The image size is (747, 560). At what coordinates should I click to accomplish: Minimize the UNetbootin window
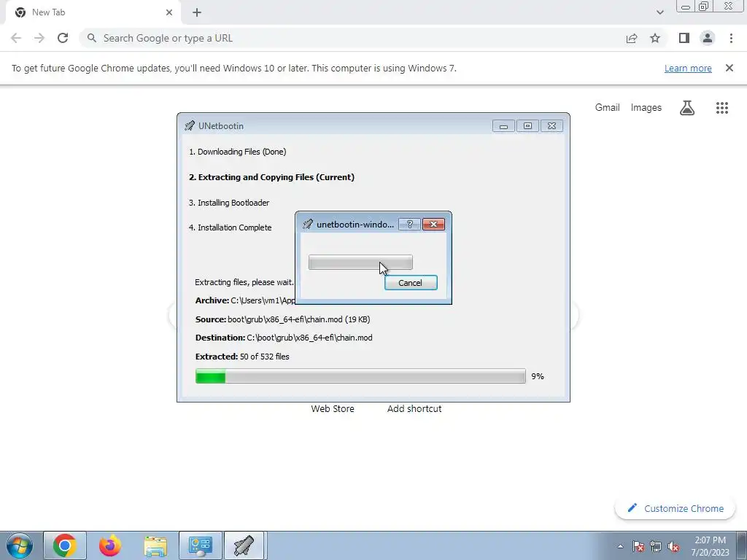coord(503,125)
